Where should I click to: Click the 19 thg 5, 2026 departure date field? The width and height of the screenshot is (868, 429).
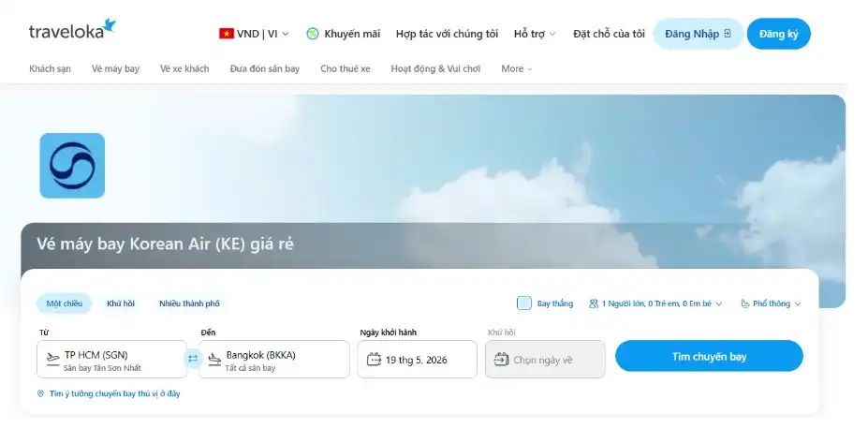click(x=417, y=360)
